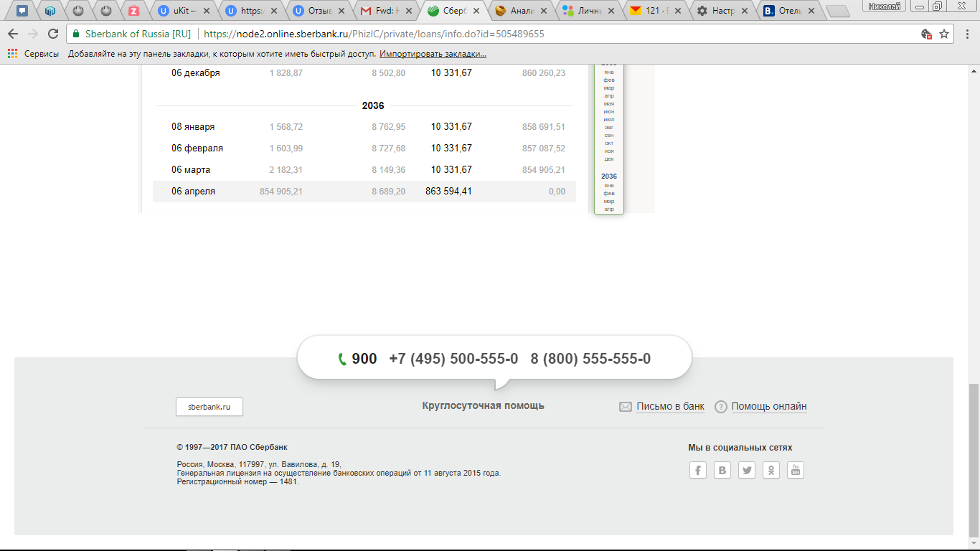Jump to июн in the year navigator
The width and height of the screenshot is (980, 551).
pyautogui.click(x=609, y=112)
